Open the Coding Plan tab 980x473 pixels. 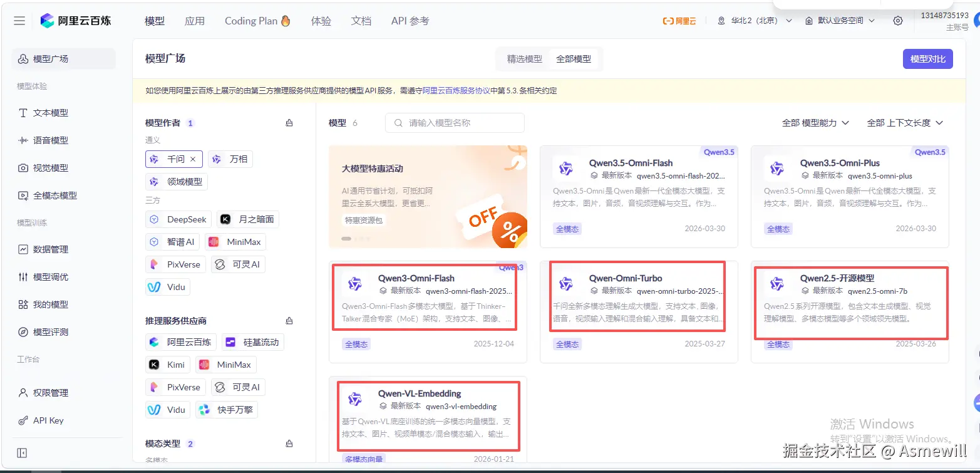(258, 21)
